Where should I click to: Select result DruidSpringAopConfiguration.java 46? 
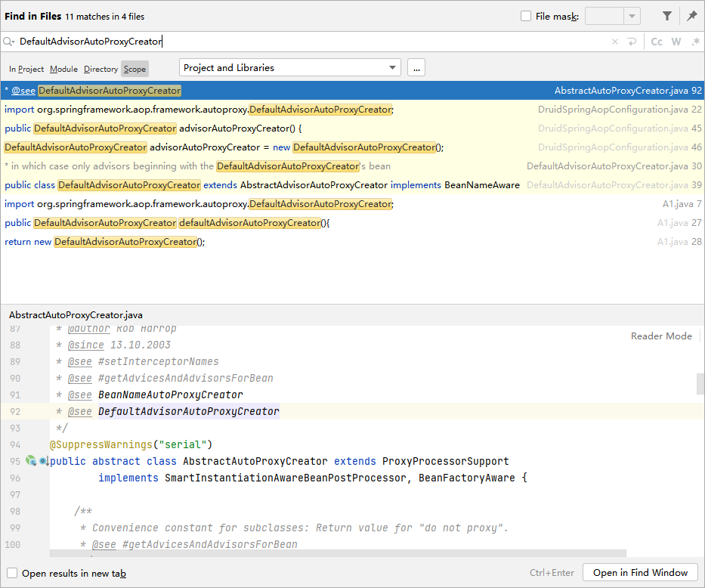(352, 147)
